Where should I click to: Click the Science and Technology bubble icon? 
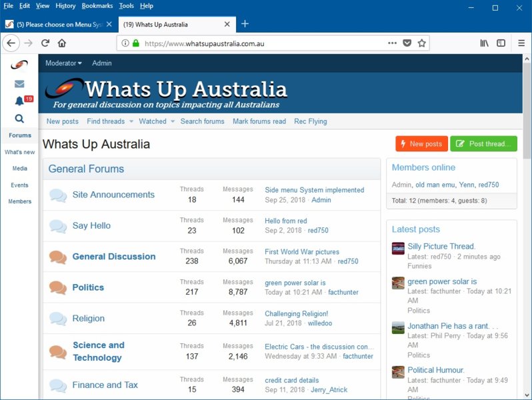pos(58,352)
